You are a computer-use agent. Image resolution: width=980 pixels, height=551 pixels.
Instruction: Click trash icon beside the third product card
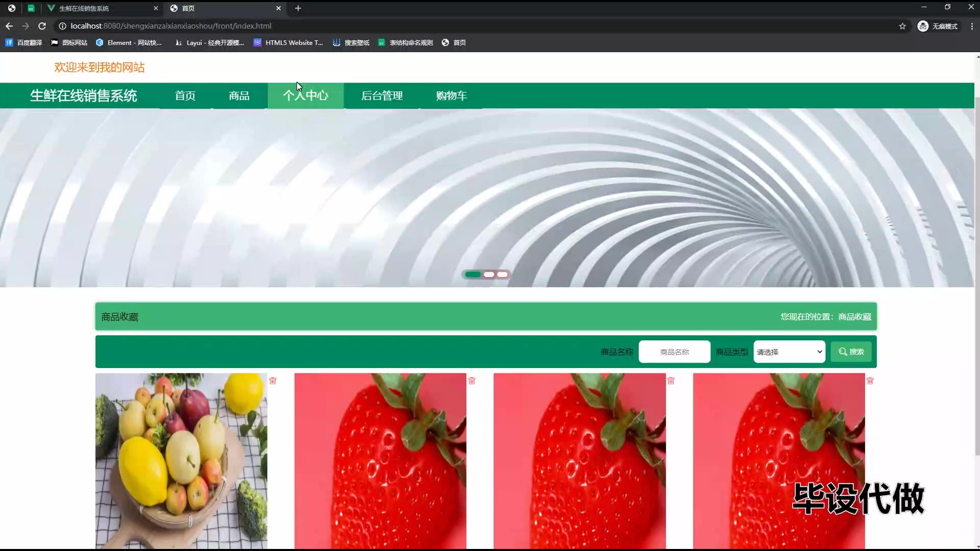pos(671,381)
